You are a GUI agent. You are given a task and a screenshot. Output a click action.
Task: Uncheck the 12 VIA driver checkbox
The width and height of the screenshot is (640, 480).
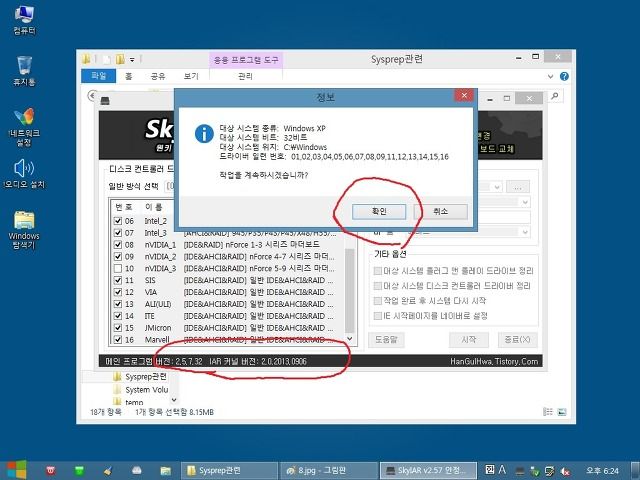pos(118,292)
